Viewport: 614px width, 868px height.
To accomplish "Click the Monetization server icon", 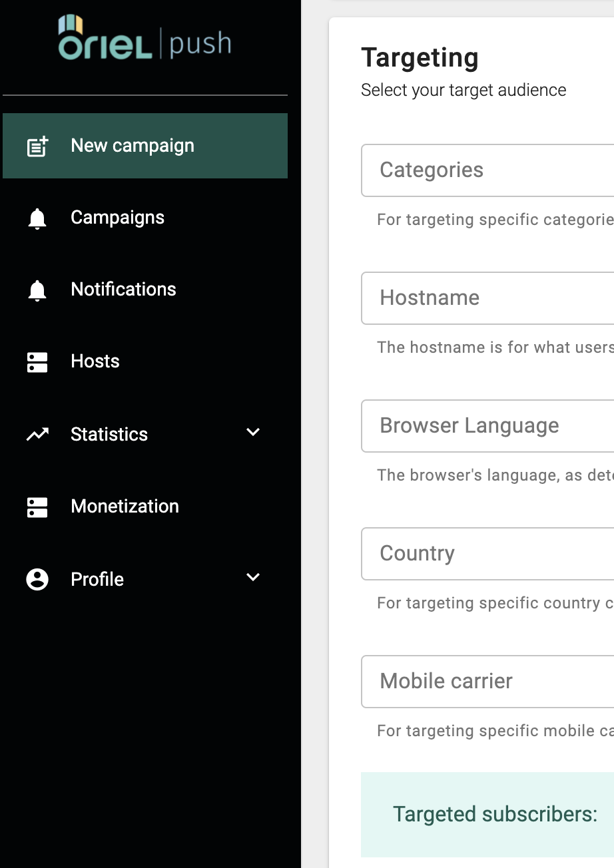I will [x=37, y=507].
